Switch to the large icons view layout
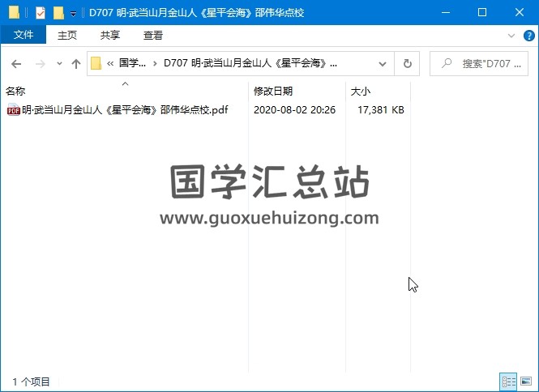The image size is (539, 392). click(x=526, y=381)
